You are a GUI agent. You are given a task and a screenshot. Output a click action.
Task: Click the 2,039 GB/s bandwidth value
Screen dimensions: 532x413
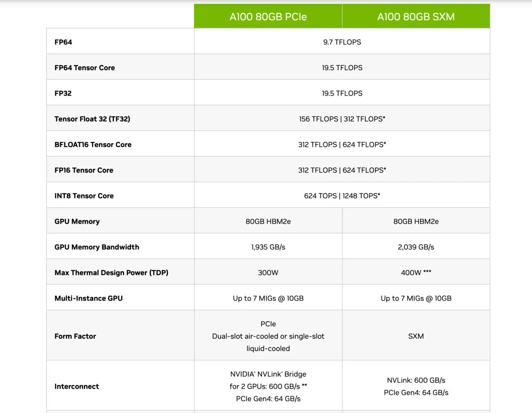pyautogui.click(x=416, y=247)
